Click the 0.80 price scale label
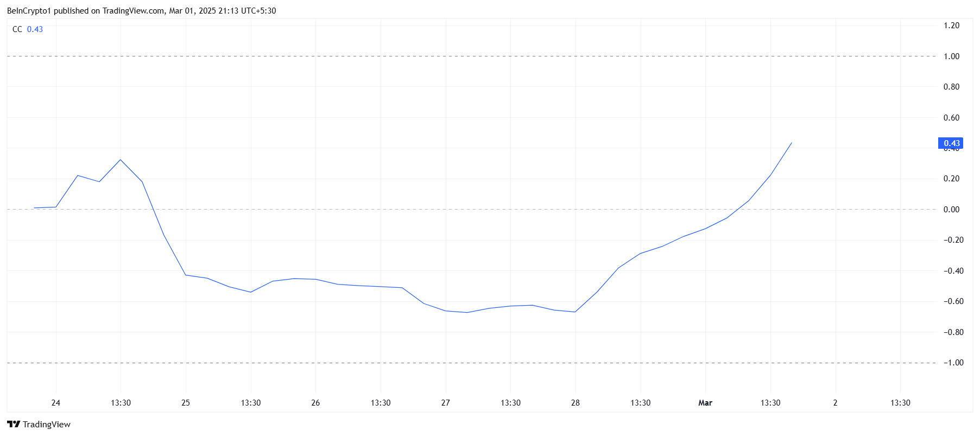This screenshot has width=980, height=436. pos(951,87)
